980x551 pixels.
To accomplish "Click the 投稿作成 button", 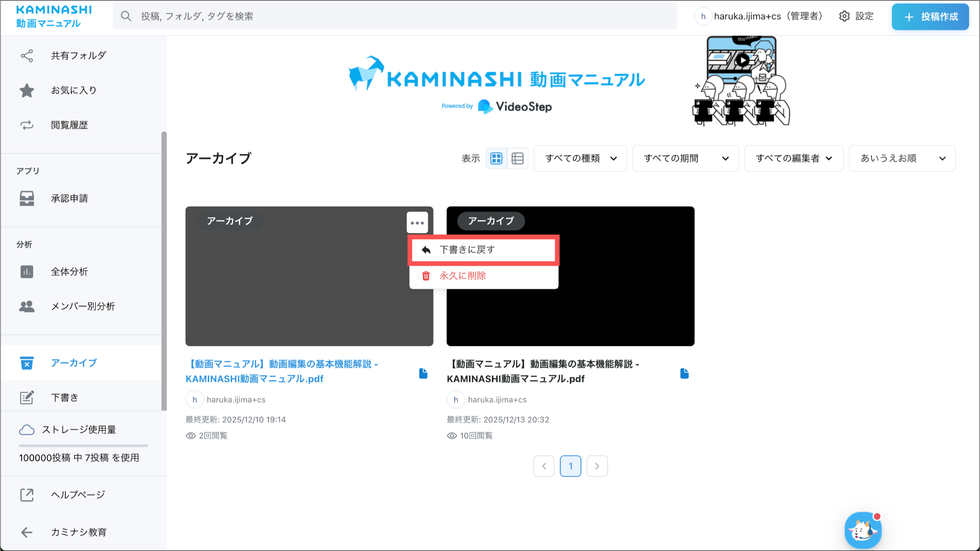I will (x=930, y=17).
